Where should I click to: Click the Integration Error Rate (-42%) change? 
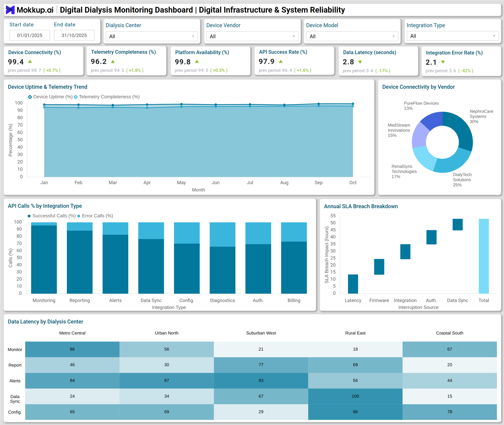[466, 71]
